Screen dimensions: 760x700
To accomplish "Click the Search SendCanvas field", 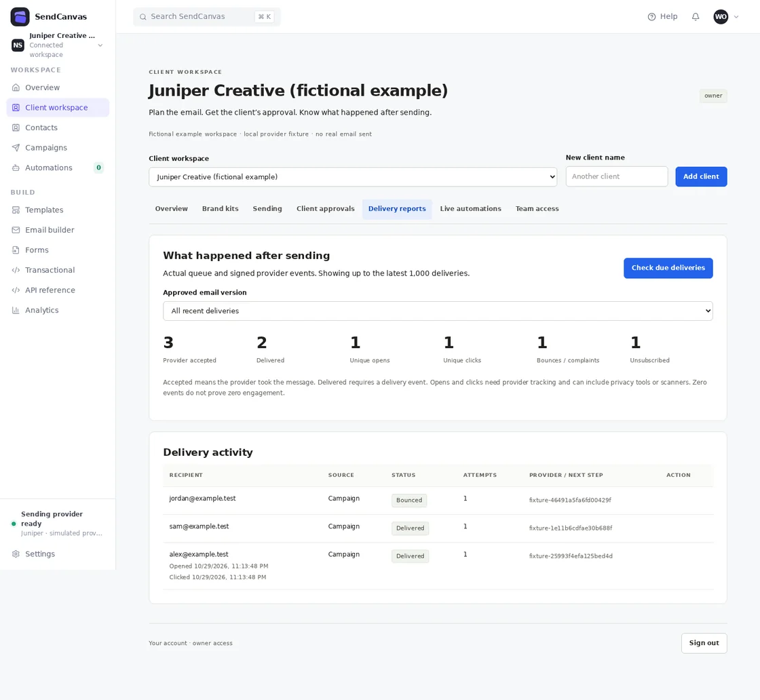I will coord(207,17).
